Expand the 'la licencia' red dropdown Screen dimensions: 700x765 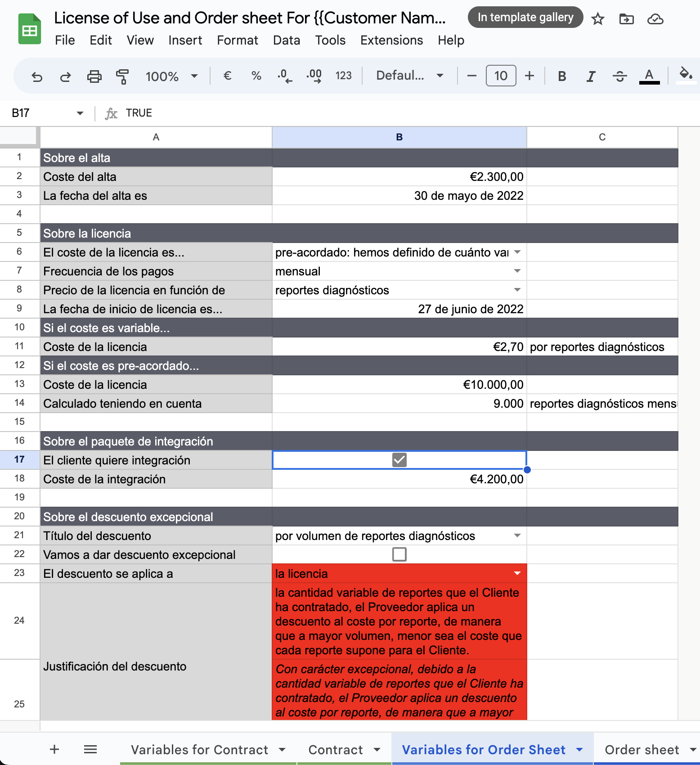pos(517,573)
